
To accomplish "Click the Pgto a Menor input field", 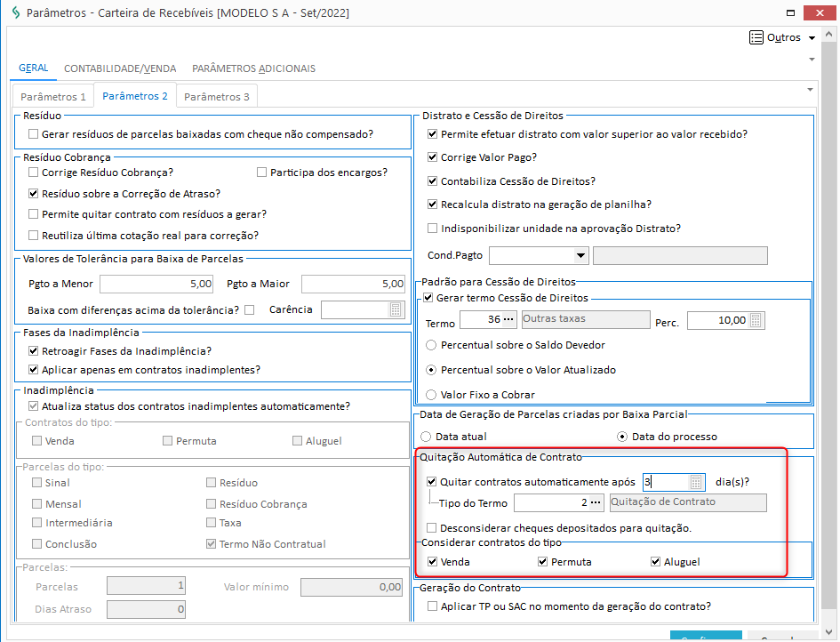I will coord(157,285).
